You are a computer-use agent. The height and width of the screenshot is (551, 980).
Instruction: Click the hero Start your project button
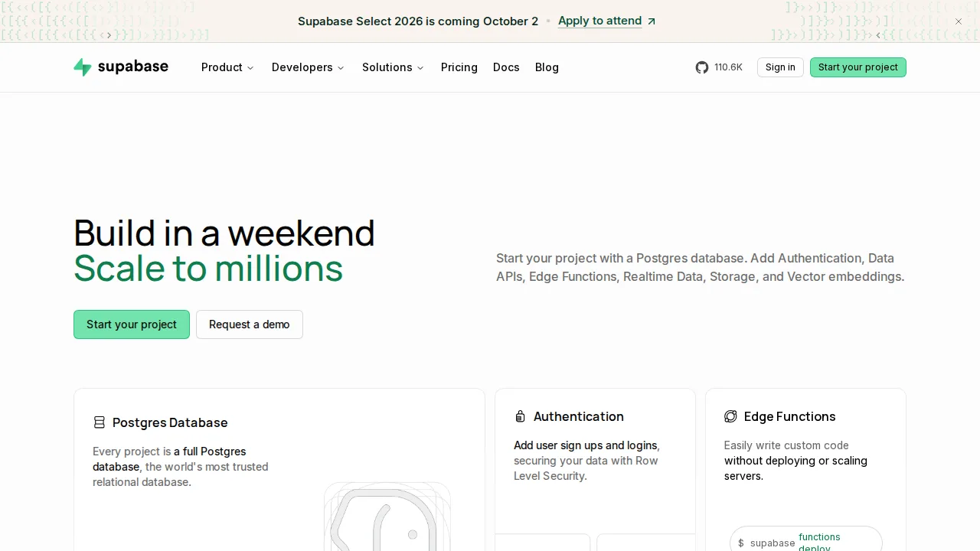132,324
